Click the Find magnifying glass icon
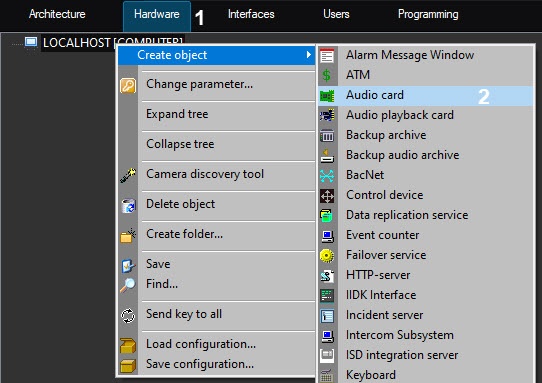The image size is (542, 383). (128, 285)
